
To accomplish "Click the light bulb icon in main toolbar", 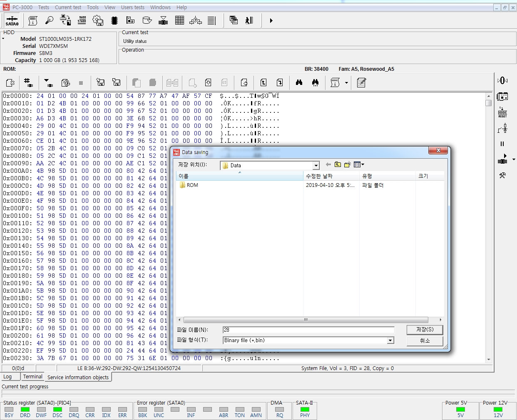I will click(x=49, y=20).
